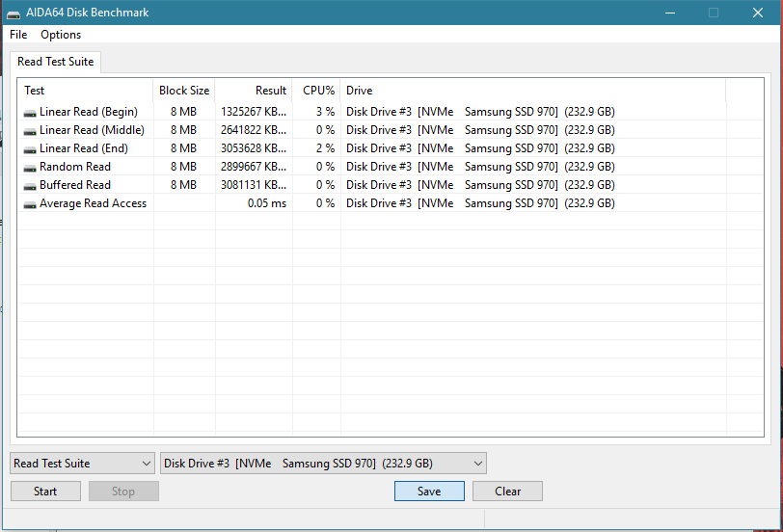Click the 2641822 KB result value
The height and width of the screenshot is (532, 783).
click(x=254, y=130)
